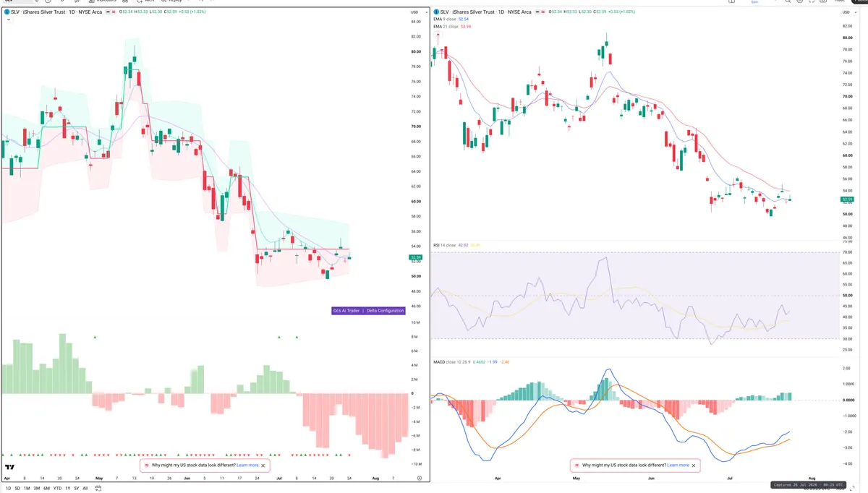Click the Ocs Ai Trader label
The image size is (868, 493).
coord(346,311)
